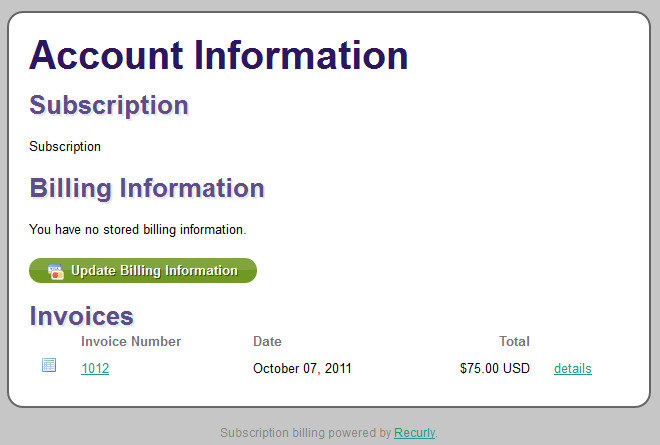The image size is (660, 445).
Task: Click the Invoices section heading
Action: click(81, 316)
